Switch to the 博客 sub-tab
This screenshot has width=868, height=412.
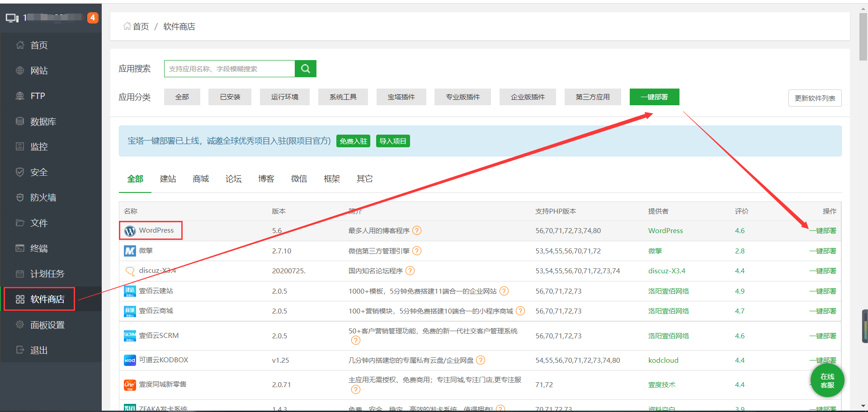pos(266,179)
